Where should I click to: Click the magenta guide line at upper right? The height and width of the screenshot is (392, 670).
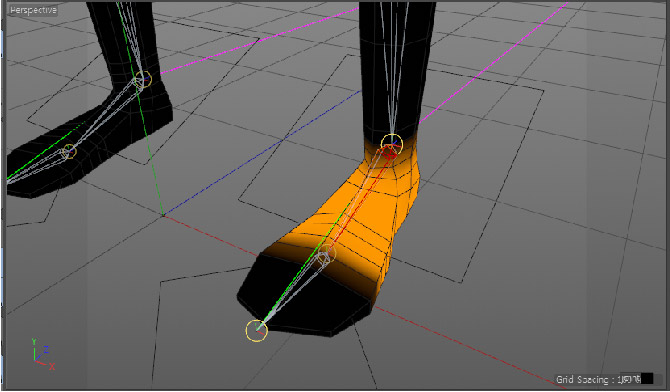coord(491,64)
